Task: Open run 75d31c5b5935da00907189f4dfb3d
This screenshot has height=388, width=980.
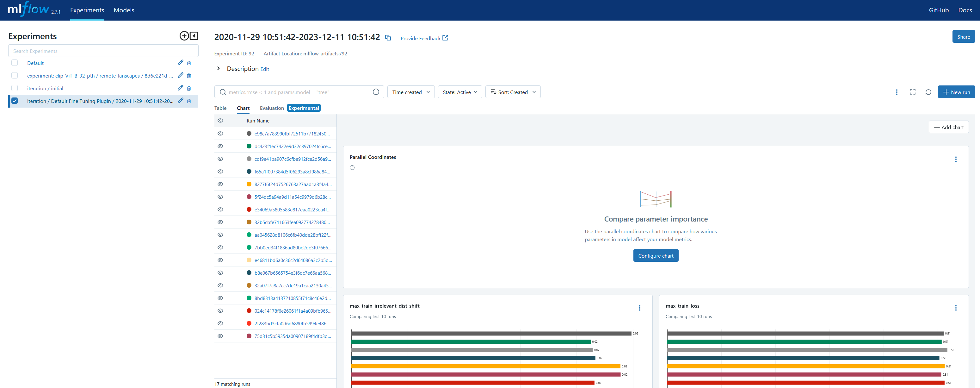Action: pos(293,336)
